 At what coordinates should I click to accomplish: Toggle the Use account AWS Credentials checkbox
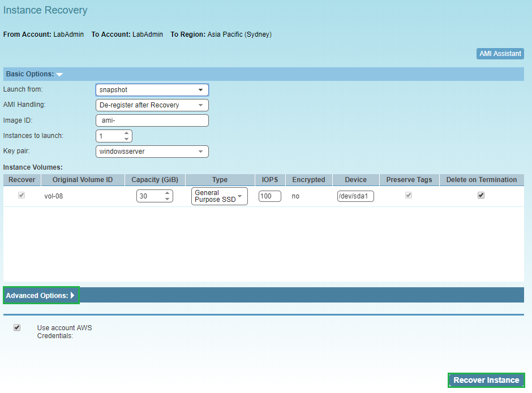coord(17,327)
